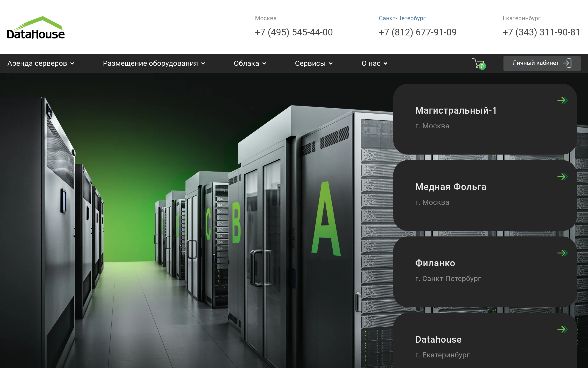Click the arrow icon on Магистральный-1 card
The width and height of the screenshot is (588, 368).
coord(563,100)
